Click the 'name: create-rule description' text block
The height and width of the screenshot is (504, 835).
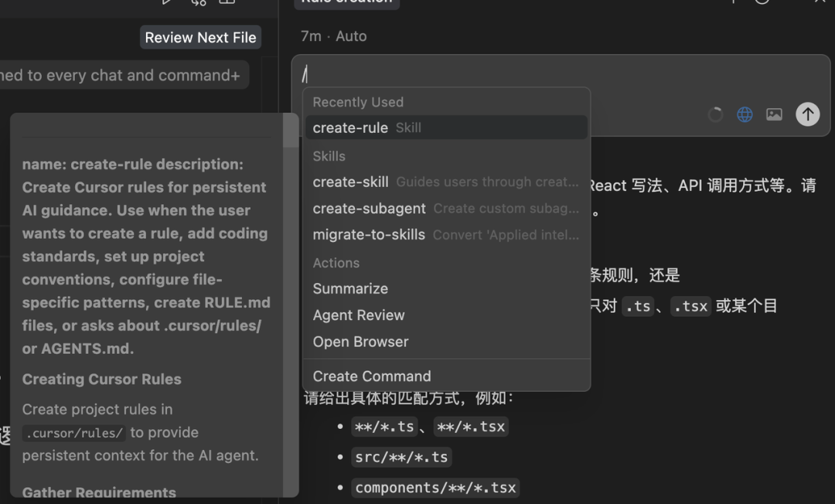pos(146,257)
